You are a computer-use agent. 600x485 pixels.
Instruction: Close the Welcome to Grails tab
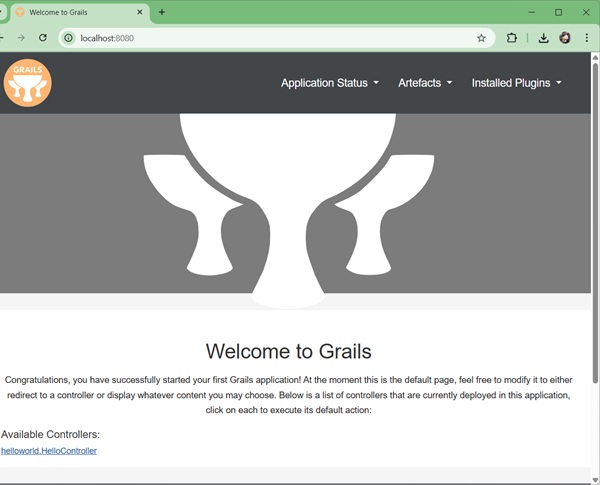(140, 12)
